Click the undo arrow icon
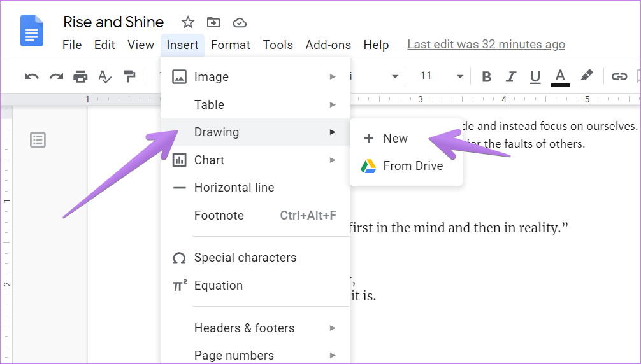641x364 pixels. click(x=31, y=77)
